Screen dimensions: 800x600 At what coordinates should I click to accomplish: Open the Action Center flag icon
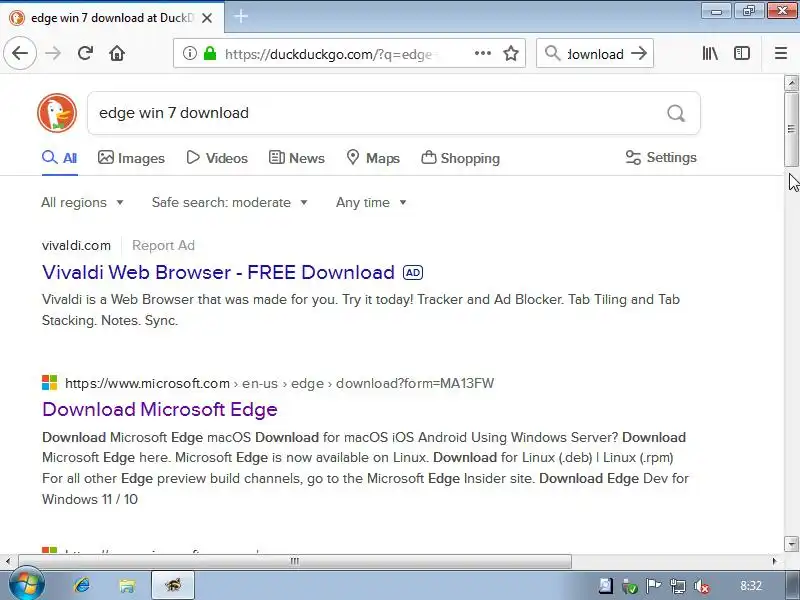[653, 586]
